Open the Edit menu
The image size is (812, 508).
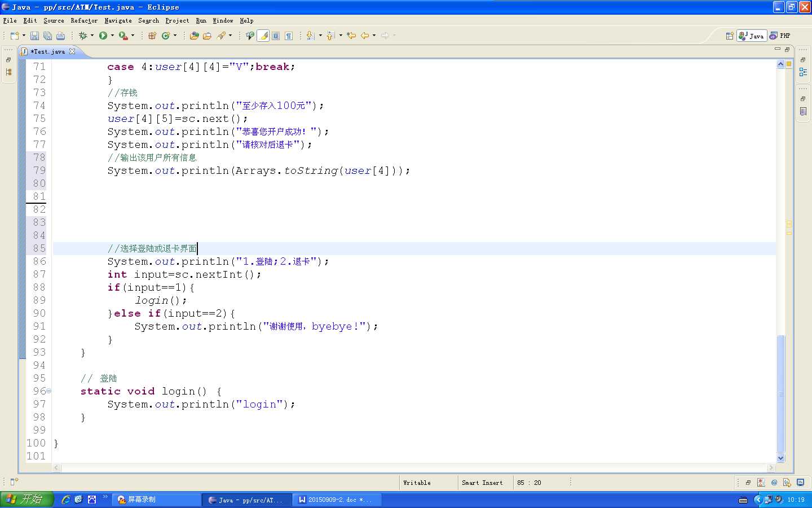coord(30,20)
